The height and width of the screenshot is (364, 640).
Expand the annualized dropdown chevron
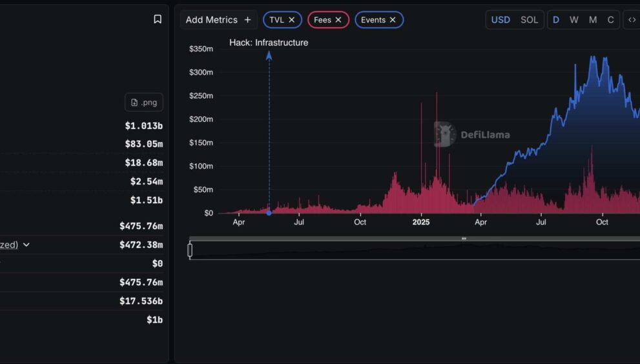click(26, 245)
